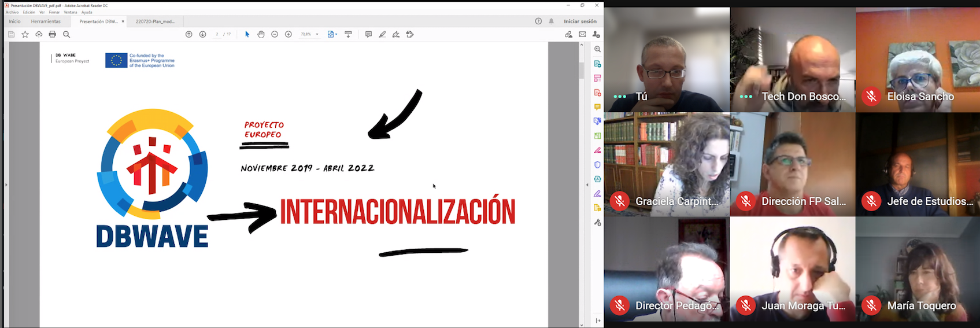The width and height of the screenshot is (980, 328).
Task: Open notifications bell icon
Action: (x=551, y=21)
